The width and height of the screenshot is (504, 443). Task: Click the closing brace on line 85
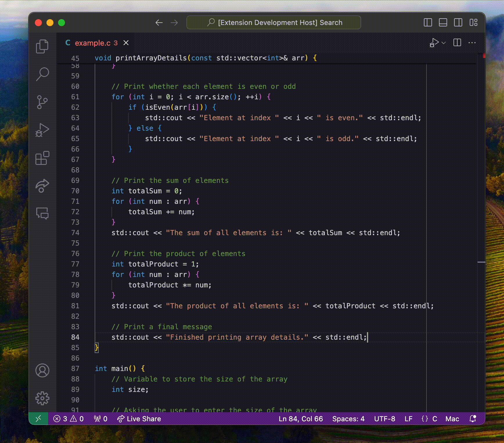(x=97, y=348)
